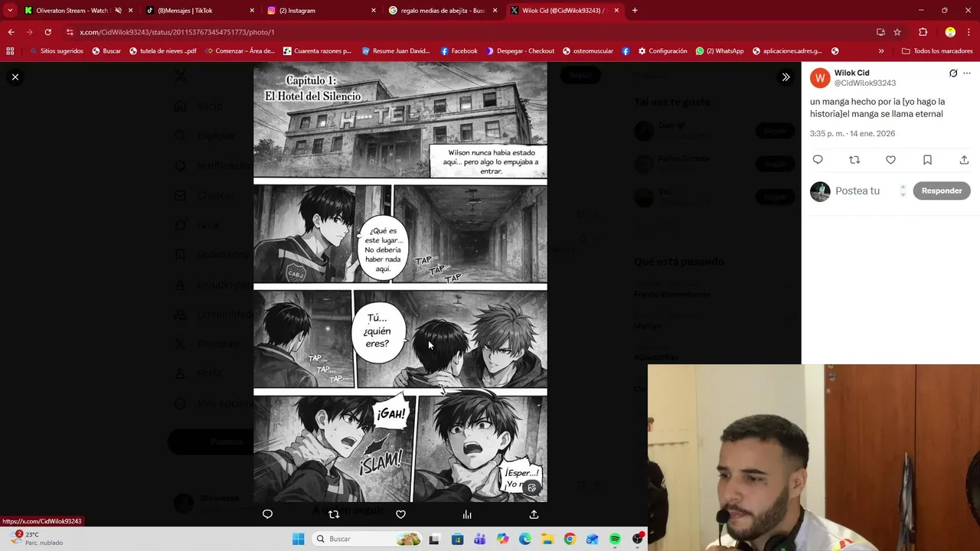Reload the current page
The height and width of the screenshot is (551, 980).
(47, 32)
